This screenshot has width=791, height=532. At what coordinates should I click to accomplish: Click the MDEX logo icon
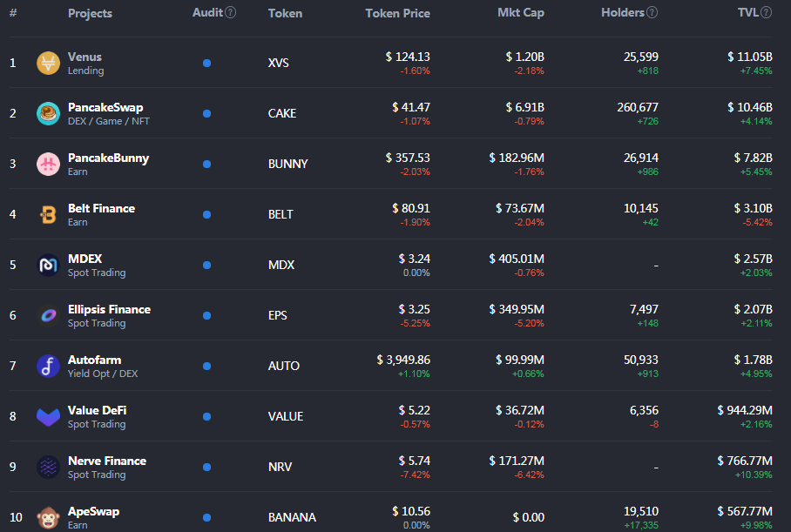click(x=49, y=265)
